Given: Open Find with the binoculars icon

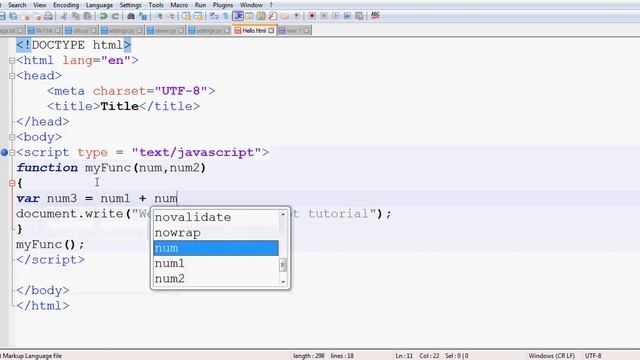Looking at the screenshot, I should pyautogui.click(x=131, y=16).
